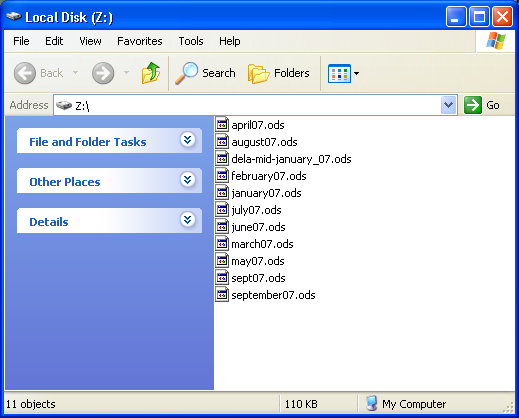The width and height of the screenshot is (519, 418).
Task: Open the Views dropdown arrow
Action: click(x=356, y=73)
